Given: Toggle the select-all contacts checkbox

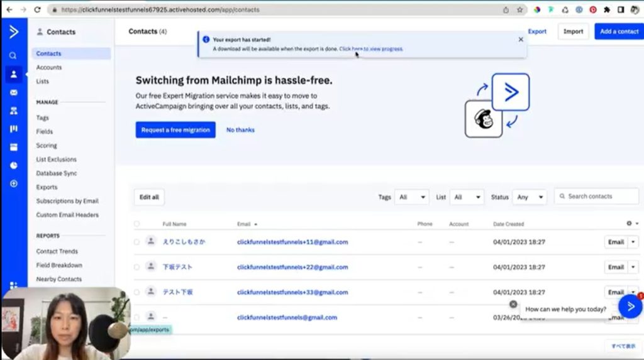Looking at the screenshot, I should tap(137, 224).
